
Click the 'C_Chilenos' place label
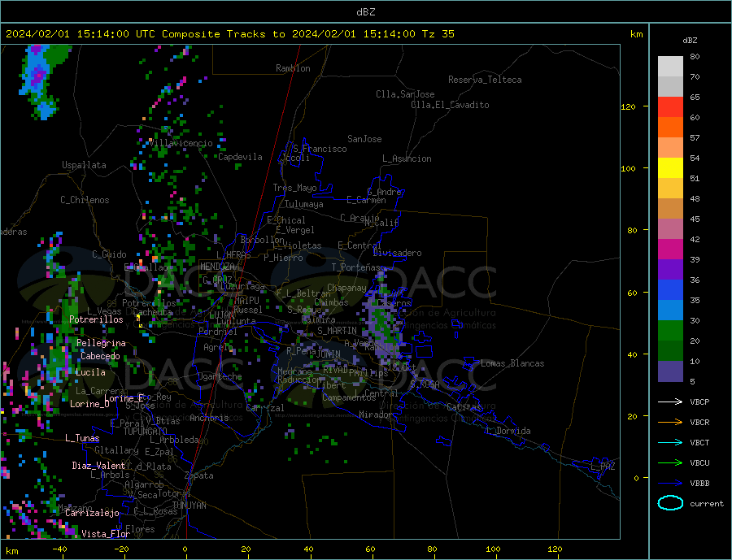85,200
